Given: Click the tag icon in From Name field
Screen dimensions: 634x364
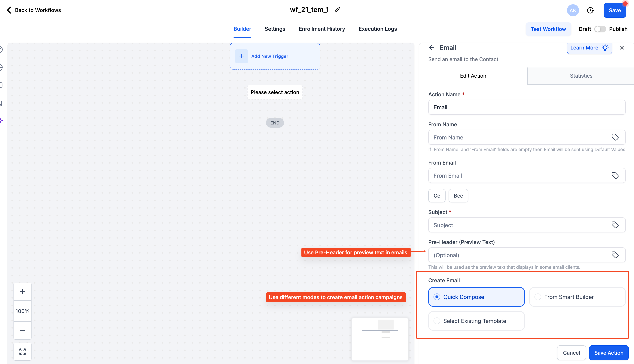Looking at the screenshot, I should (x=615, y=137).
